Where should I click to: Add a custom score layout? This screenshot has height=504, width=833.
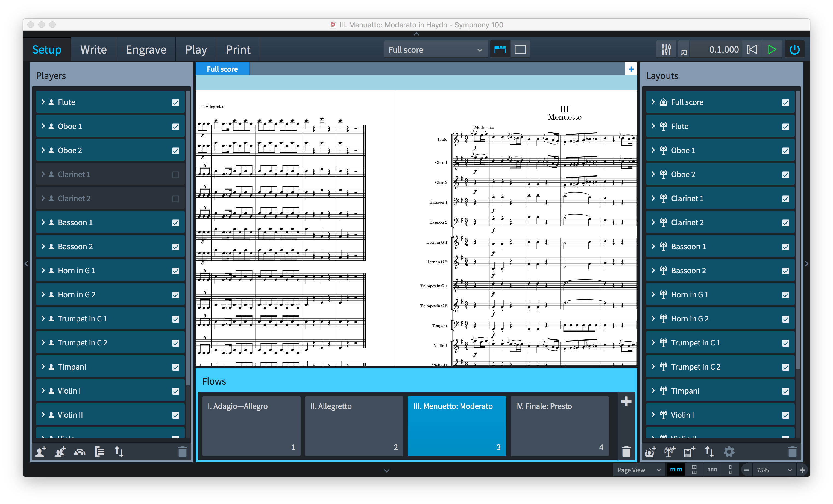pos(689,452)
